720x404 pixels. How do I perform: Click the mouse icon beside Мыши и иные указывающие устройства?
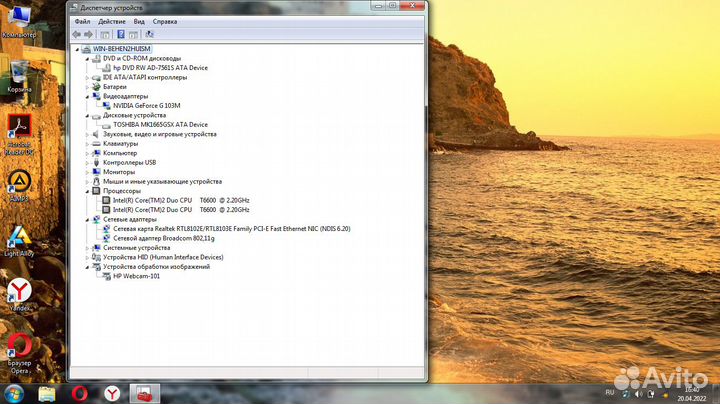point(96,181)
